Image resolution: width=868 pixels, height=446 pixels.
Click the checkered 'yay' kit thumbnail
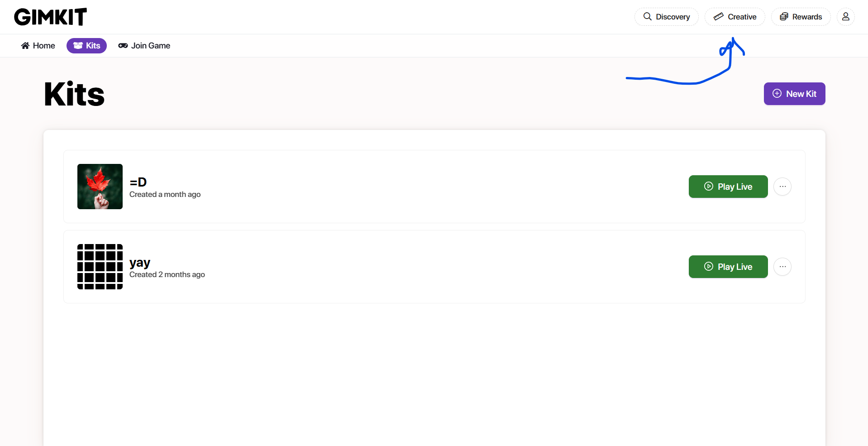tap(100, 267)
